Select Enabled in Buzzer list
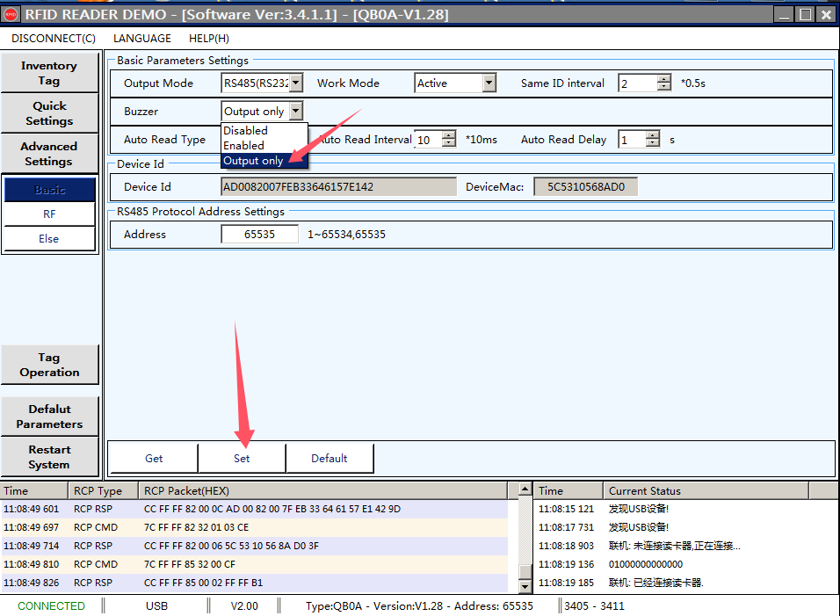The width and height of the screenshot is (840, 616). point(244,146)
